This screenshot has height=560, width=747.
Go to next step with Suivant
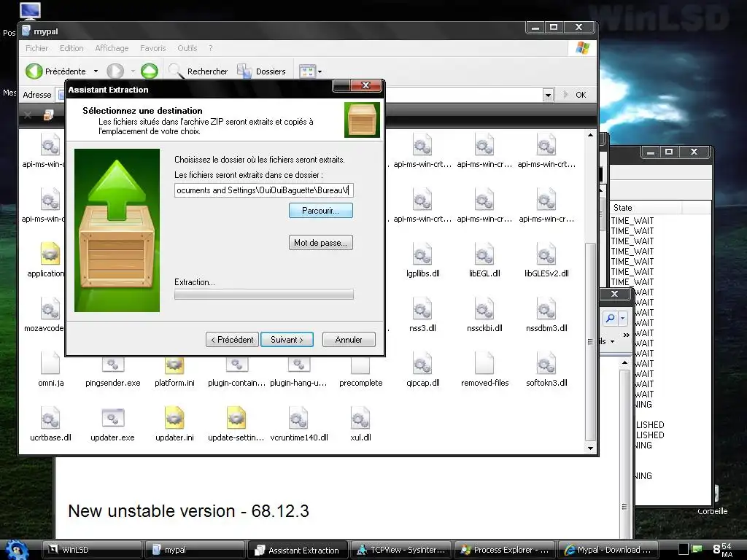tap(287, 340)
